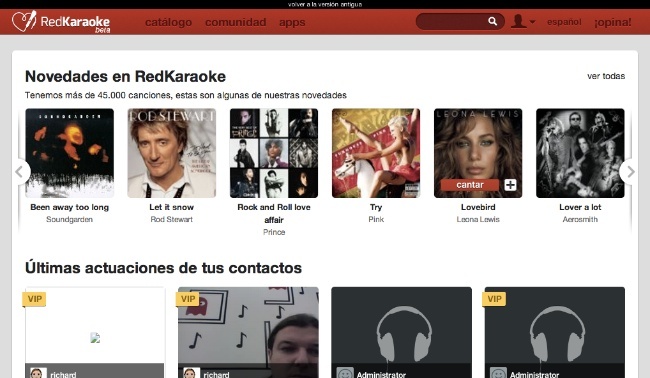Click artist name Aerosmith

tap(580, 219)
